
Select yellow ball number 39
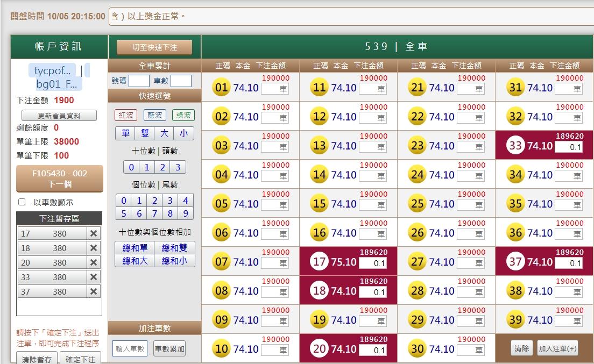(x=515, y=320)
